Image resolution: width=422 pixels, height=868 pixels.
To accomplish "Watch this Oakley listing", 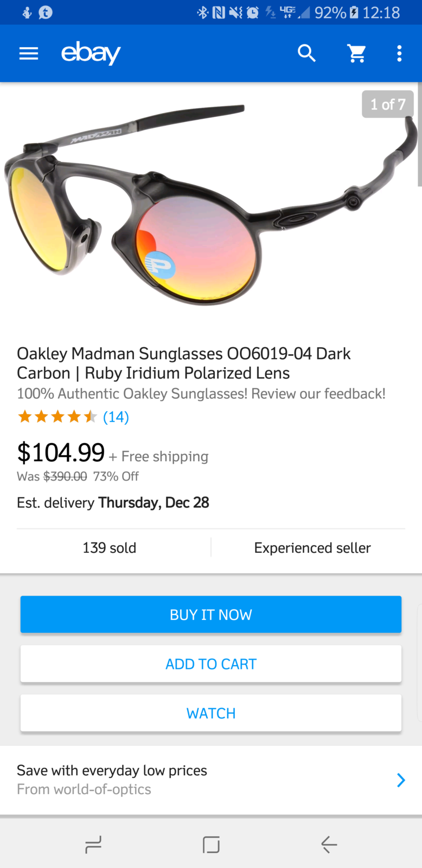I will (211, 713).
